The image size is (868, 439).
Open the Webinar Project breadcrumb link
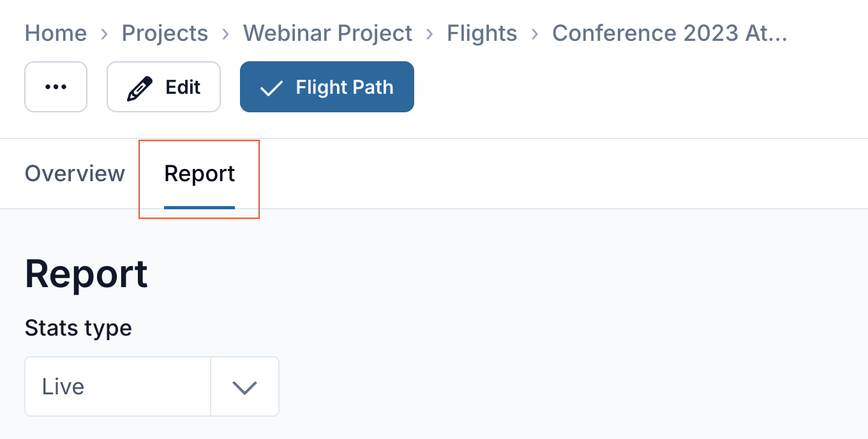(327, 33)
